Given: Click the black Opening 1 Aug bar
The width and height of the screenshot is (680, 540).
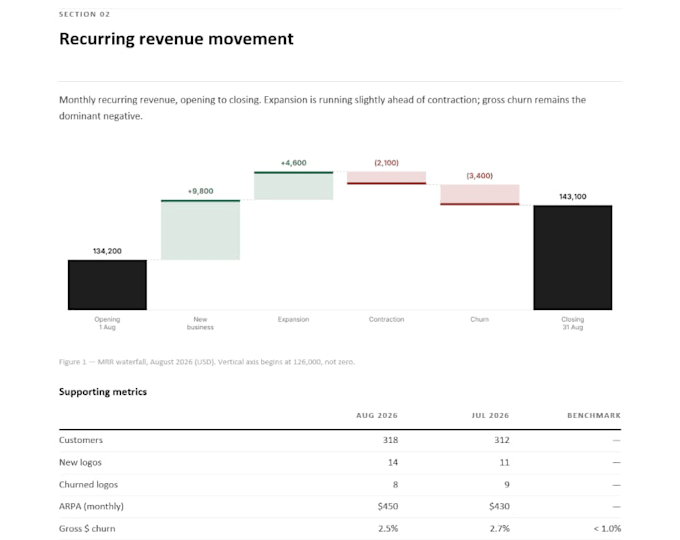Looking at the screenshot, I should [107, 285].
